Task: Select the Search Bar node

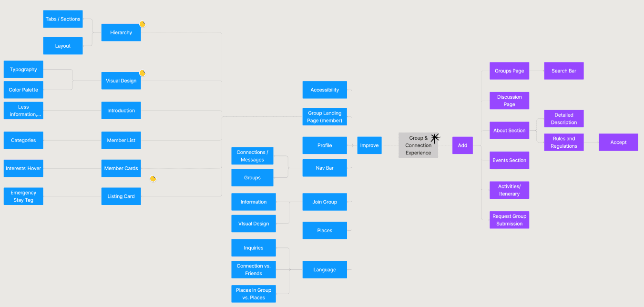Action: (x=564, y=71)
